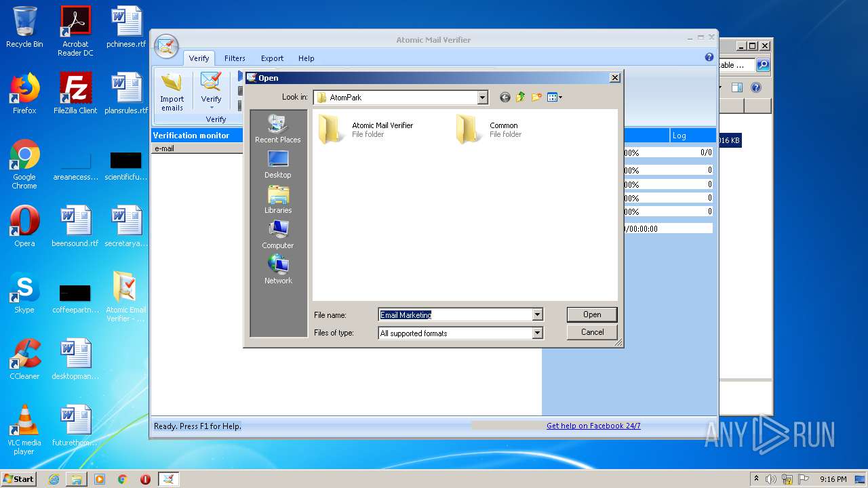
Task: Open Windows Media Player from taskbar
Action: pos(100,479)
